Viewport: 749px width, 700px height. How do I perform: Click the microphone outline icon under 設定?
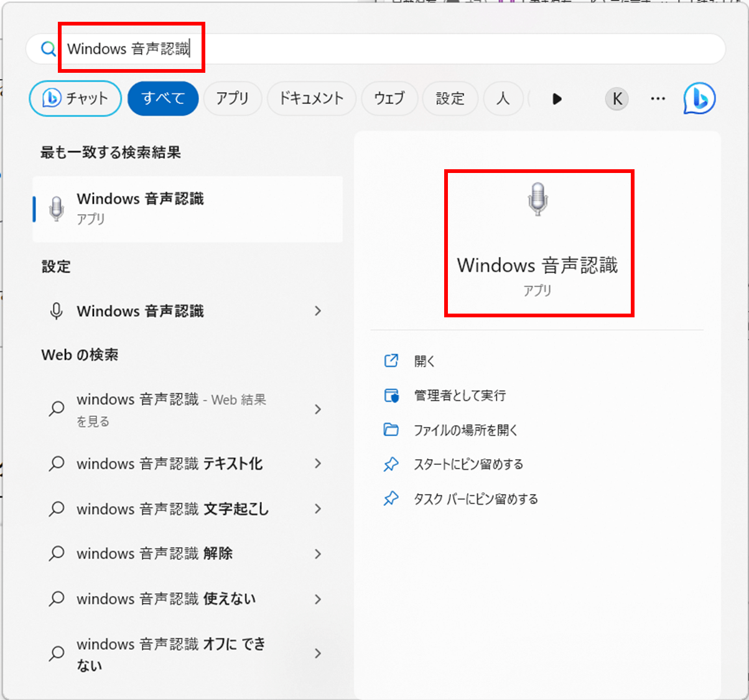point(57,311)
